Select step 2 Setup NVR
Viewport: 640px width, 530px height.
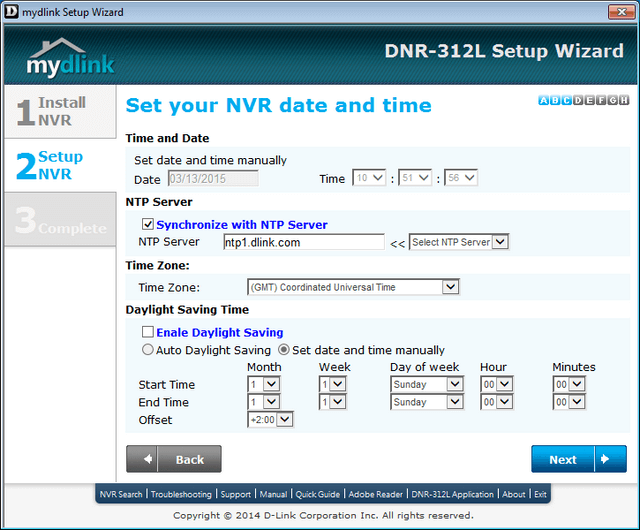click(60, 165)
